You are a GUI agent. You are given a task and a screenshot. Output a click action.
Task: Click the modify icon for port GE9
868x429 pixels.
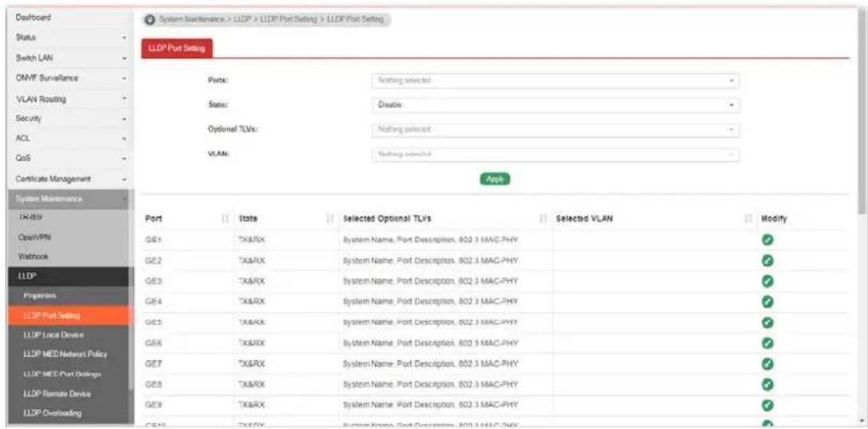pyautogui.click(x=768, y=405)
